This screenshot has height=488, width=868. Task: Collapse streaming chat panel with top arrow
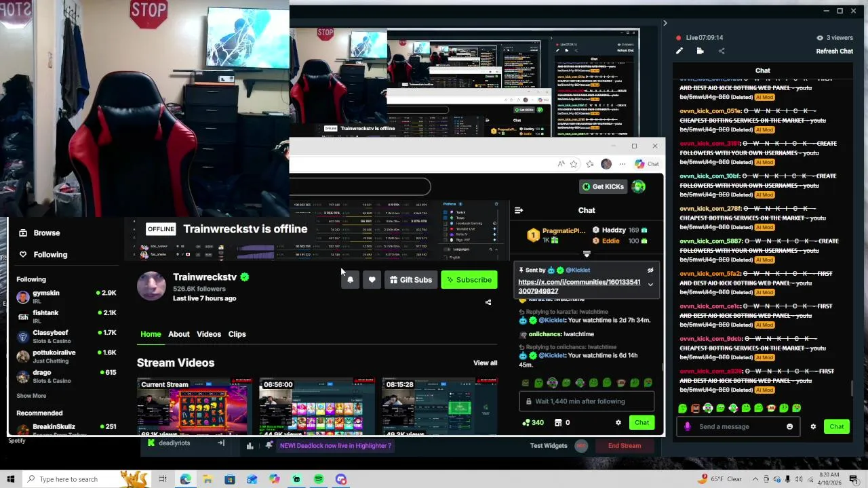pyautogui.click(x=665, y=23)
